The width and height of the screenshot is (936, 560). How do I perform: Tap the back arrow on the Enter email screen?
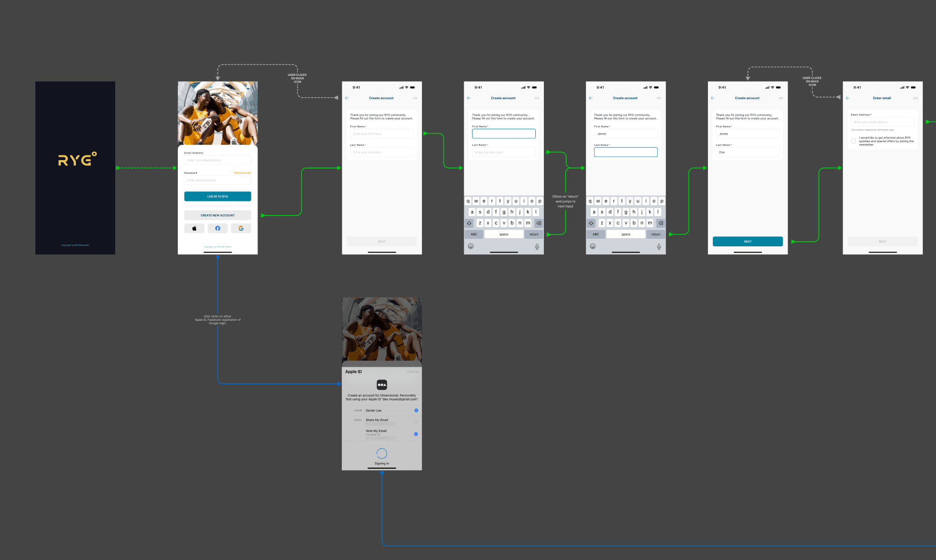[848, 98]
